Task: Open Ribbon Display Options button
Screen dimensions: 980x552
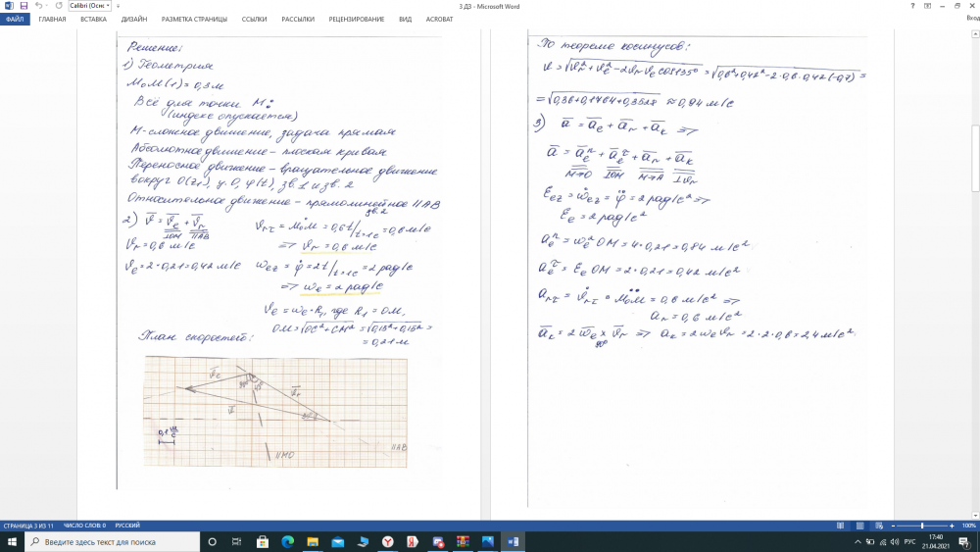Action: (927, 6)
